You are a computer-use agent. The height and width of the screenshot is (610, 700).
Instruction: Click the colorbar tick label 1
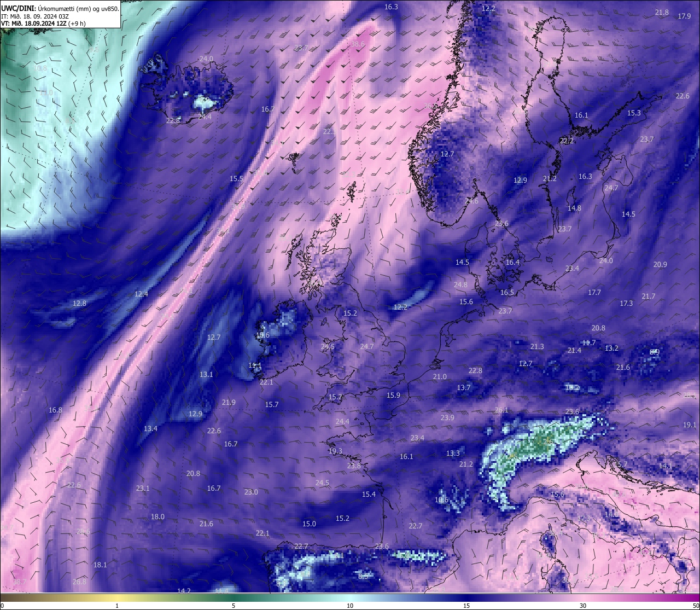click(x=117, y=606)
